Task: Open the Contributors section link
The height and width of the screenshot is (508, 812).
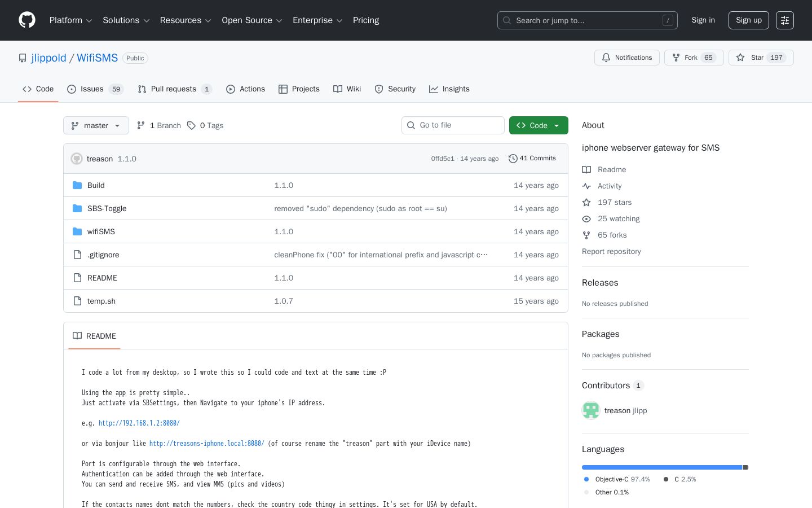Action: point(613,386)
